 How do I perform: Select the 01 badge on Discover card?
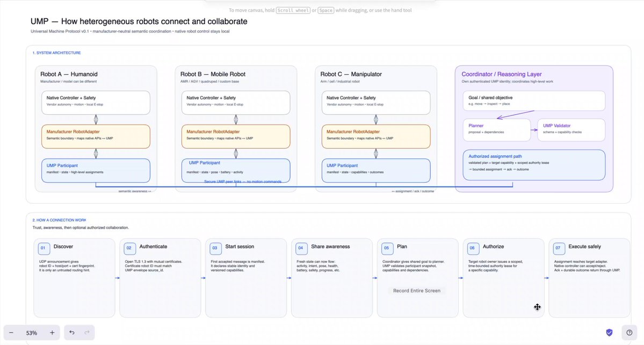44,248
